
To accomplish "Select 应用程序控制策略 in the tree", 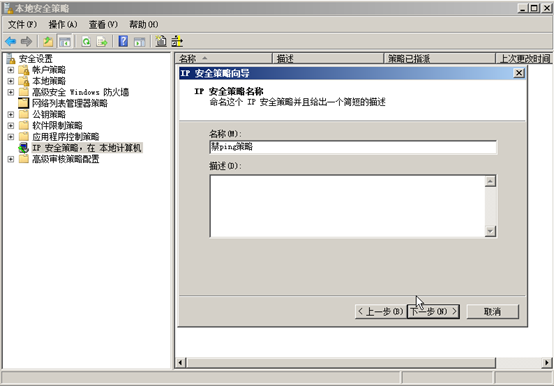I will pyautogui.click(x=65, y=137).
